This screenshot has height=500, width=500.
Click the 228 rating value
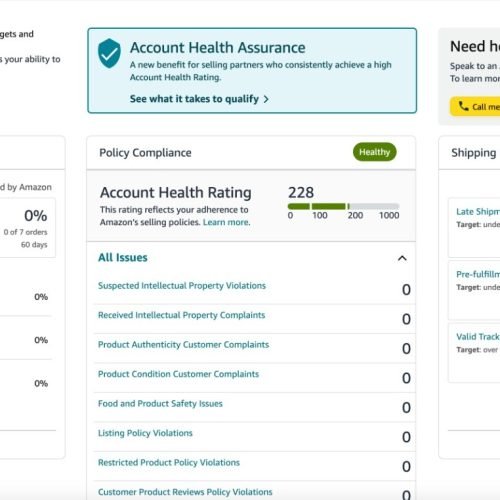click(x=301, y=192)
